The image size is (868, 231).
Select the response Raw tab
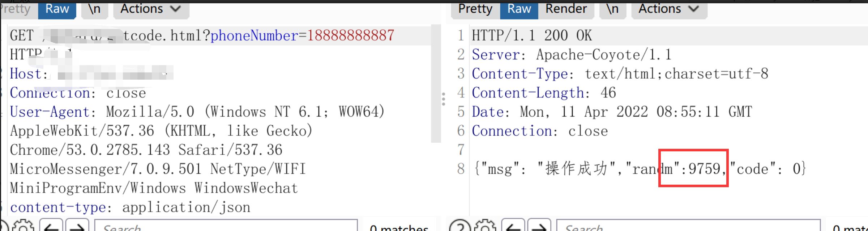coord(519,9)
